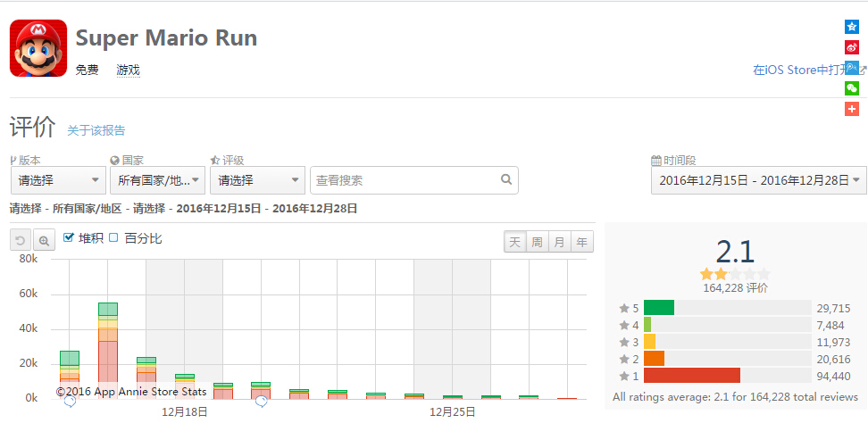Share via the green WeChat icon
This screenshot has height=423, width=868.
[851, 88]
